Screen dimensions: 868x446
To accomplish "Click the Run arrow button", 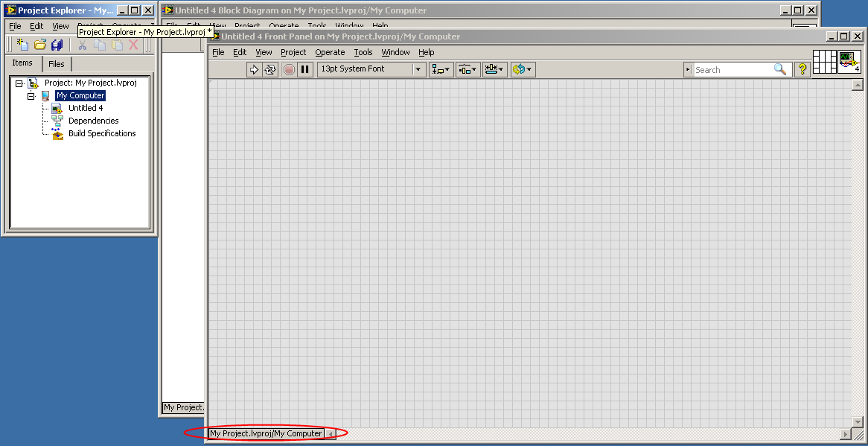I will click(x=254, y=69).
